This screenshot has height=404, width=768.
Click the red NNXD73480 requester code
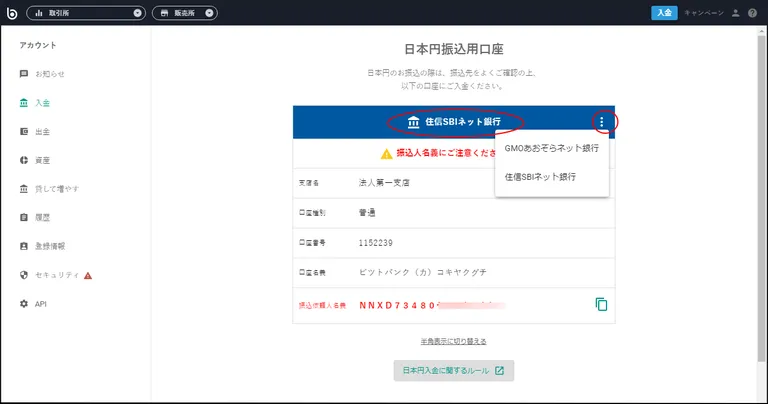click(397, 306)
